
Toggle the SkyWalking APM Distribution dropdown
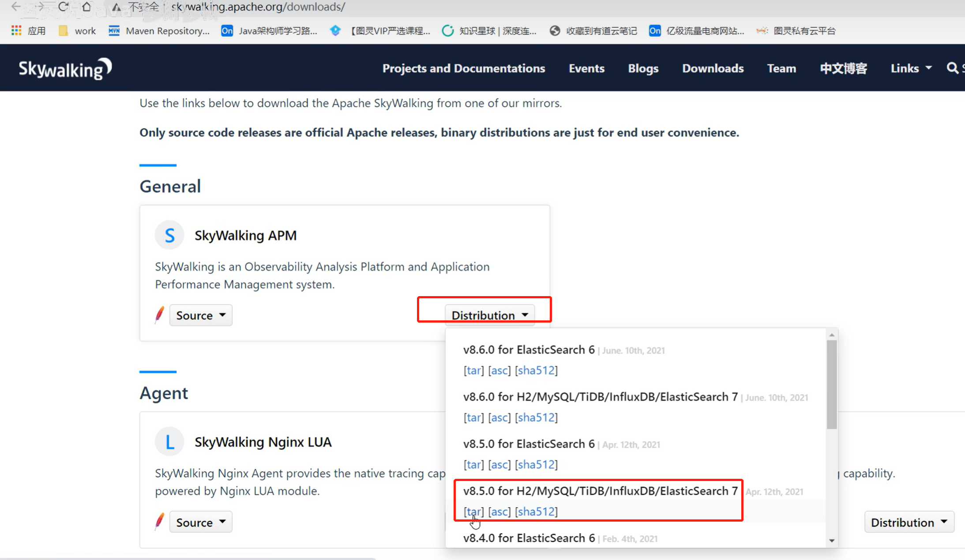point(490,315)
